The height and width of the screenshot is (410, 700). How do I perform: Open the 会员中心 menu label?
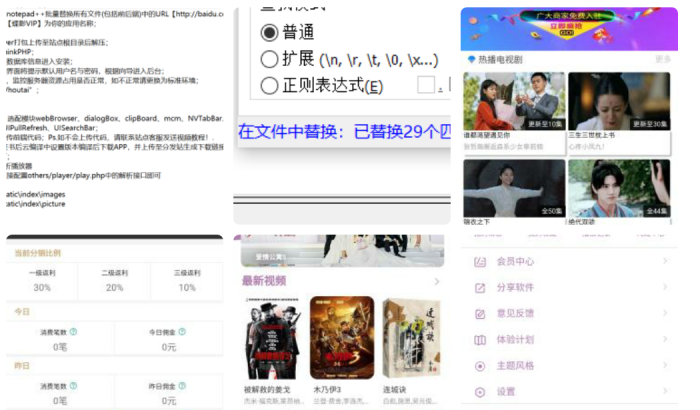click(515, 262)
